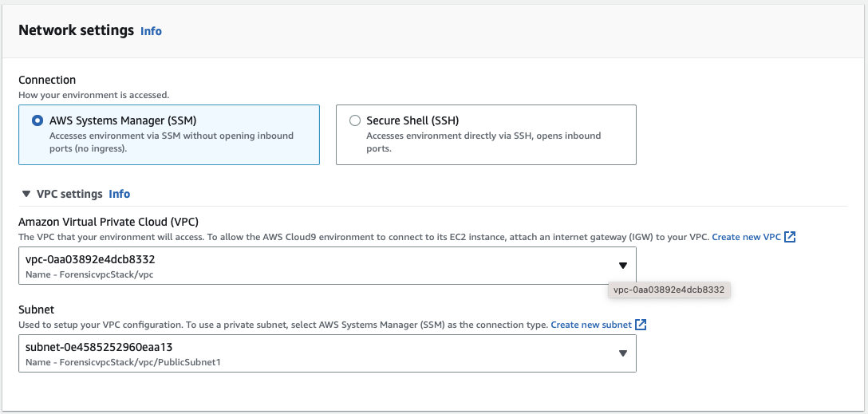Click the 'Subnet' field label
The height and width of the screenshot is (414, 868).
point(36,310)
